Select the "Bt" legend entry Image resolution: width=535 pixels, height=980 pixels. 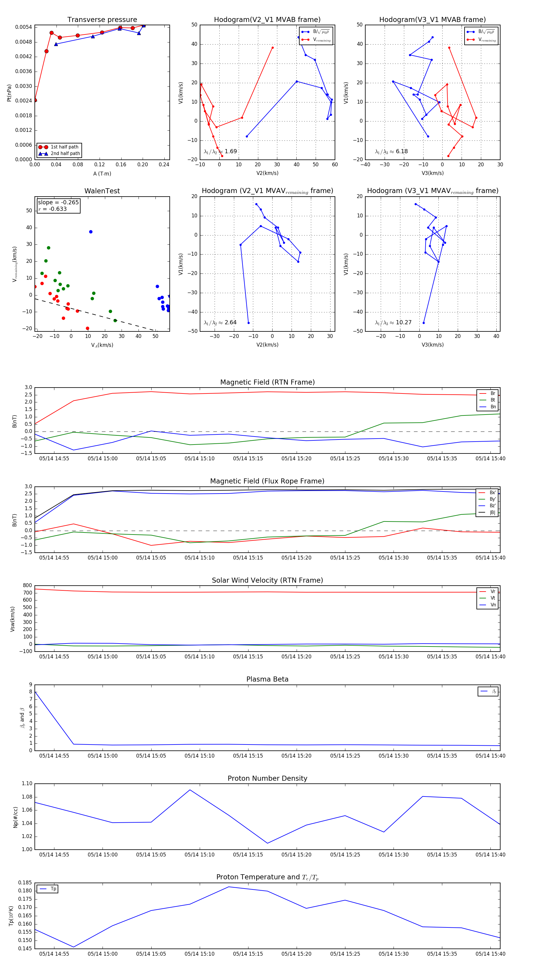coord(487,400)
